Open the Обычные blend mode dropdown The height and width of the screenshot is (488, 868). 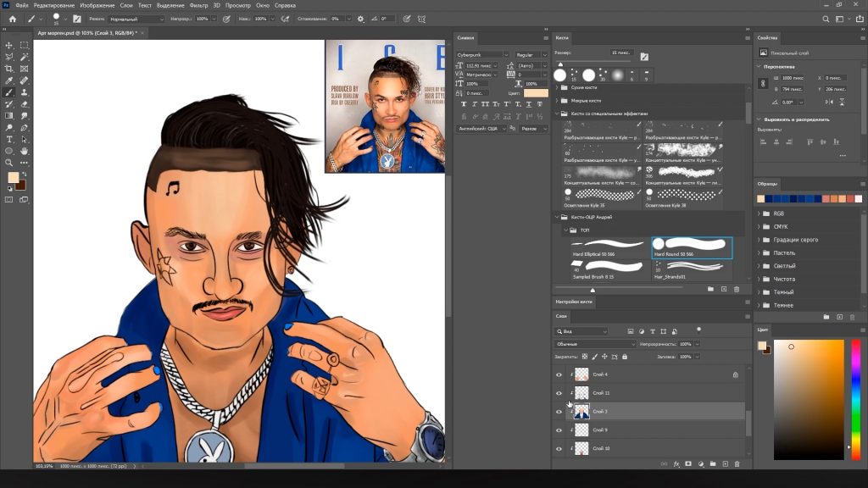pyautogui.click(x=595, y=344)
